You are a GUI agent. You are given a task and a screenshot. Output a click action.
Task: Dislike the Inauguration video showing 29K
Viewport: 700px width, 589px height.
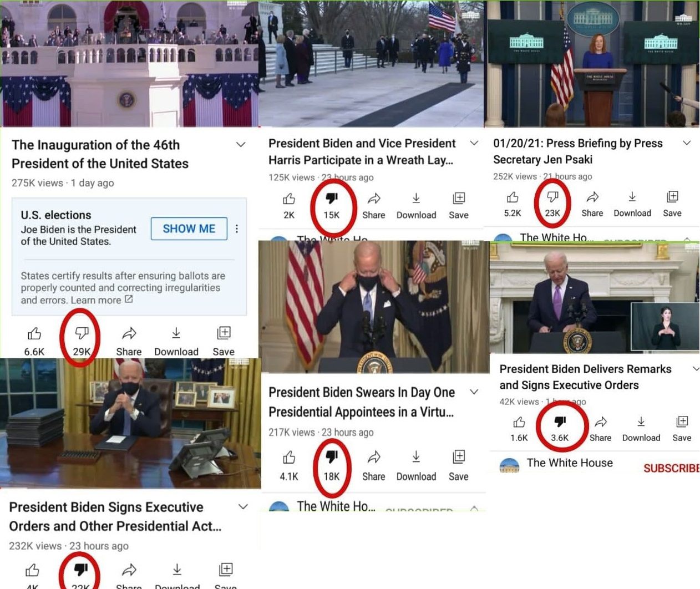pos(82,333)
